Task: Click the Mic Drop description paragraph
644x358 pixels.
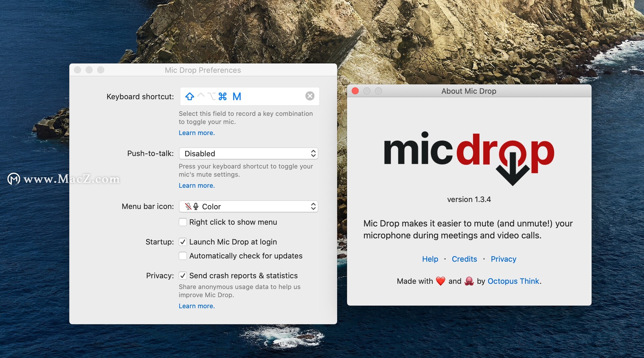Action: pyautogui.click(x=468, y=230)
